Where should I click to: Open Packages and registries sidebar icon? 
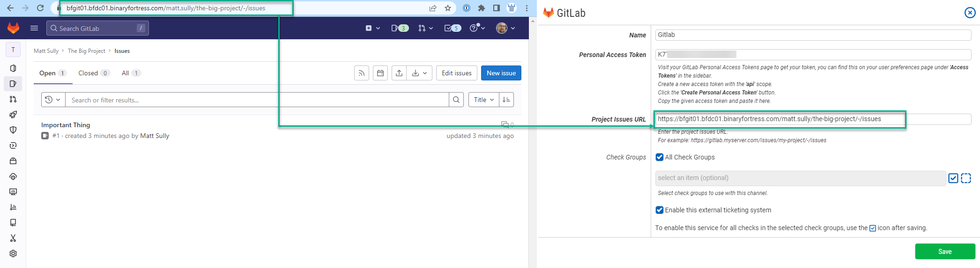tap(13, 161)
